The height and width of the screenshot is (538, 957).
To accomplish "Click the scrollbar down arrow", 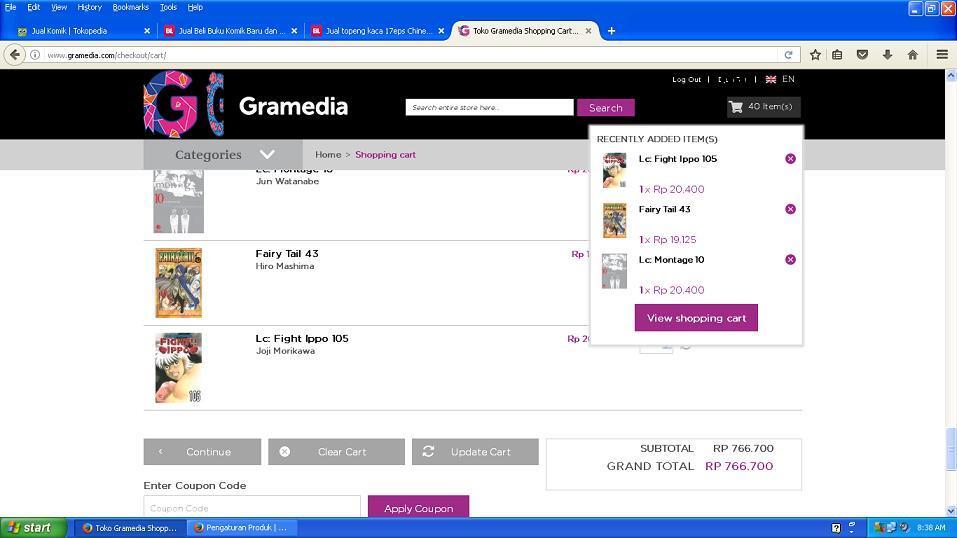I will pos(951,512).
